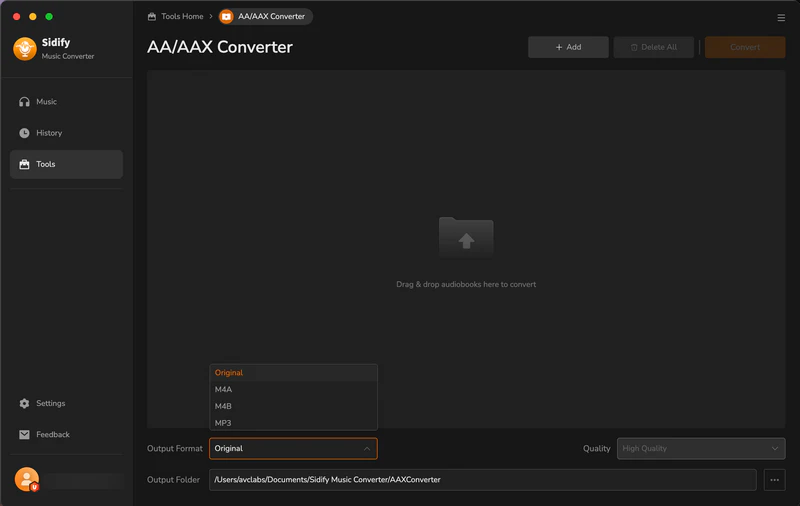Click the yellow minimize window button
Image resolution: width=800 pixels, height=506 pixels.
pyautogui.click(x=33, y=16)
